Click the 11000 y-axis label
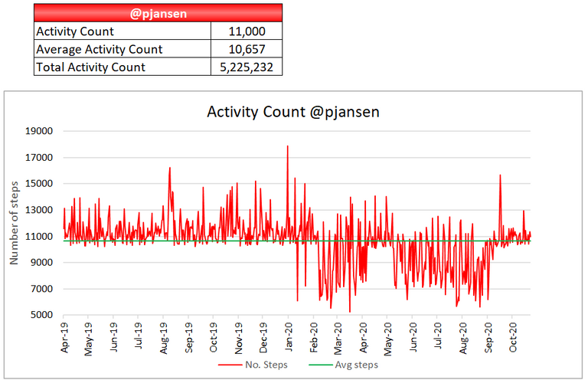Viewport: 588px width, 380px height. pos(39,236)
